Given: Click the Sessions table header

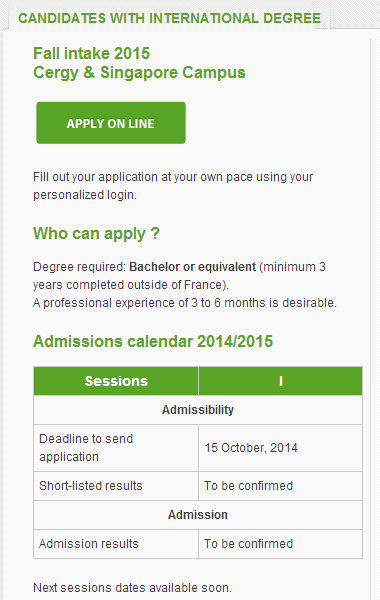Looking at the screenshot, I should coord(116,381).
